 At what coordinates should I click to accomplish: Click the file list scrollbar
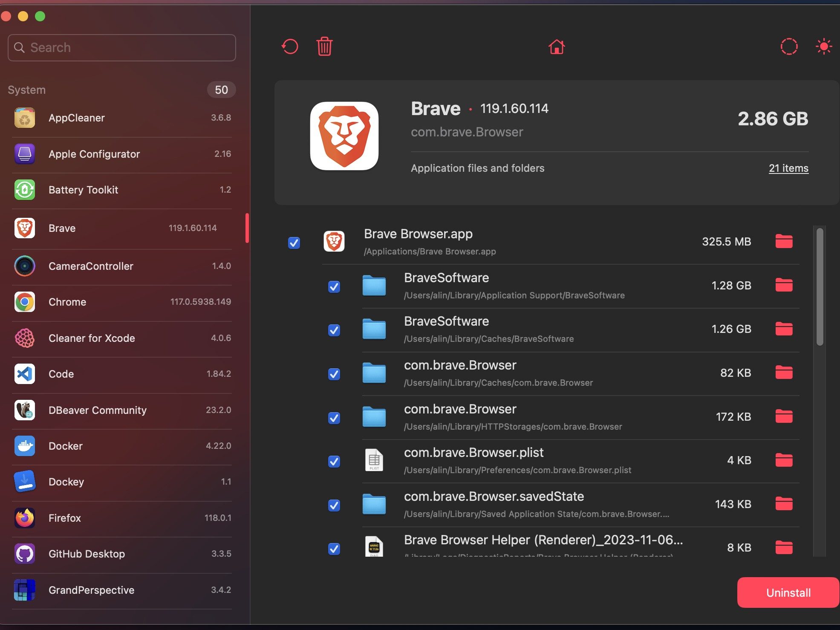(x=820, y=286)
